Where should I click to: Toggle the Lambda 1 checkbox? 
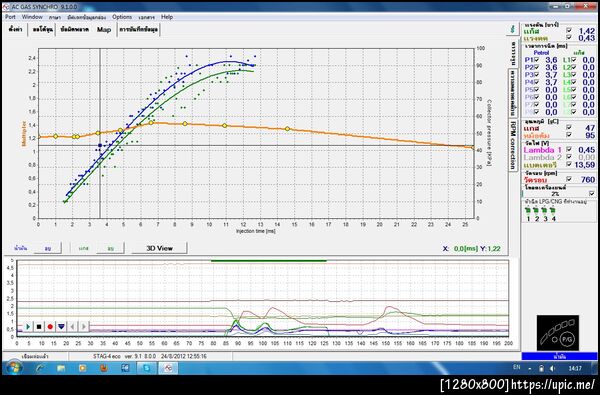(x=569, y=149)
